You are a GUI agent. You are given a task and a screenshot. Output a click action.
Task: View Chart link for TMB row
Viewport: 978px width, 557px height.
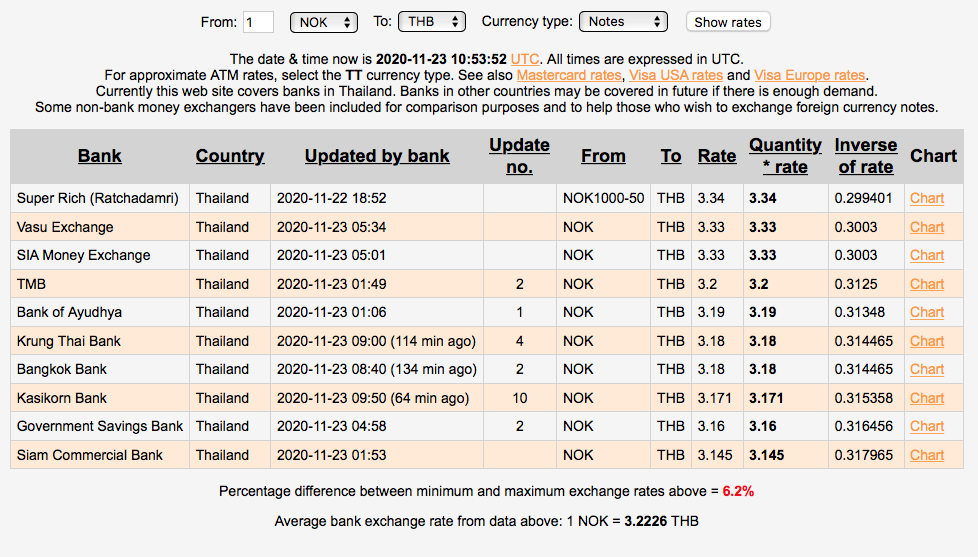tap(926, 284)
